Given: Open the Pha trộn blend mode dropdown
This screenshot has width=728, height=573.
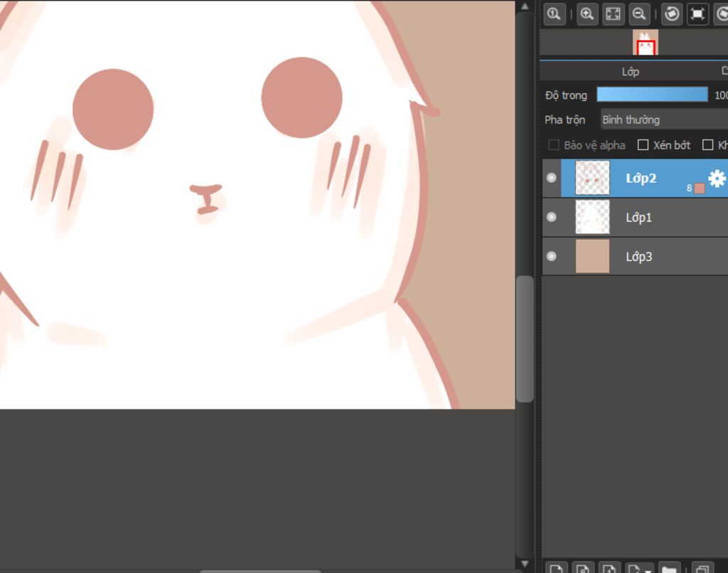Looking at the screenshot, I should 664,120.
